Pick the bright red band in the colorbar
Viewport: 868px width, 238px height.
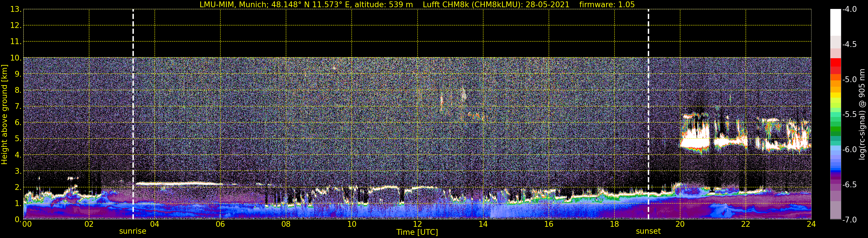tap(836, 62)
